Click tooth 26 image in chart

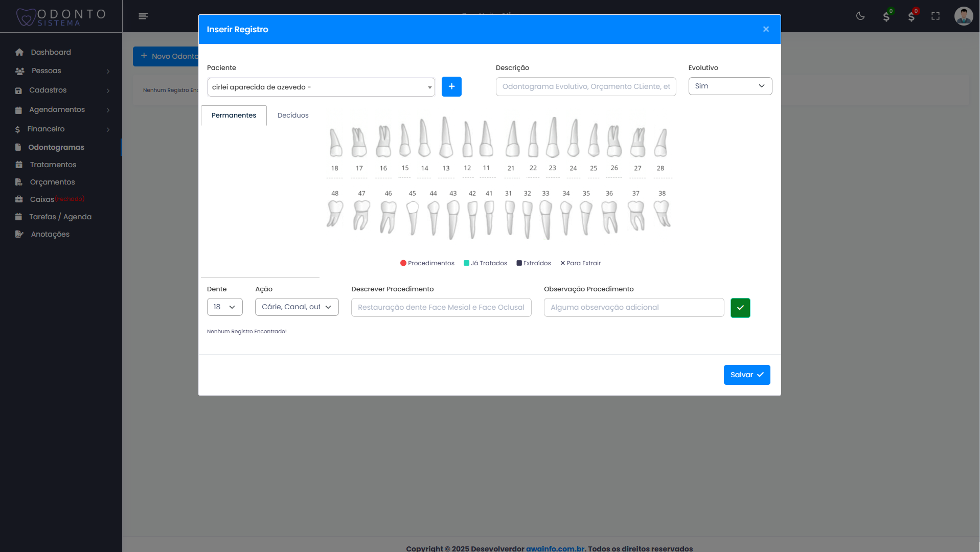614,141
